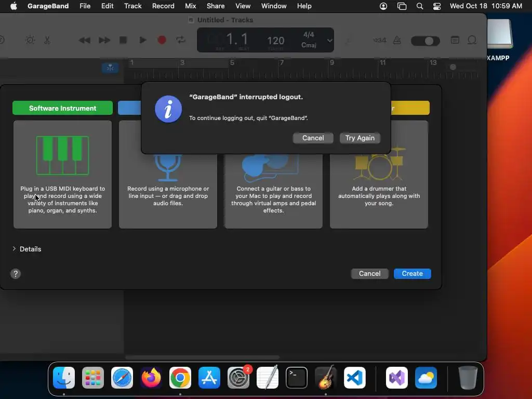Open System Settings from the Dock
This screenshot has height=399, width=532.
238,378
